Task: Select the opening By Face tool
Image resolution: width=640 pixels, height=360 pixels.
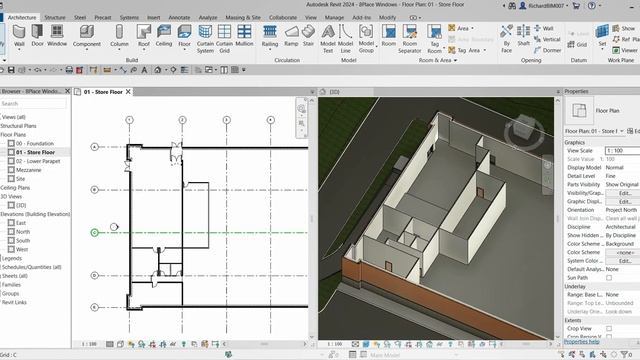Action: click(x=506, y=39)
